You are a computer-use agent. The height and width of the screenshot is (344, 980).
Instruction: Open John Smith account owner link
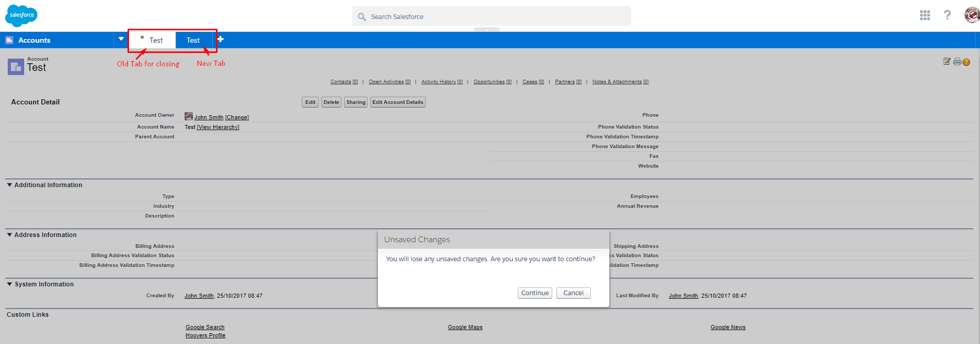coord(209,117)
